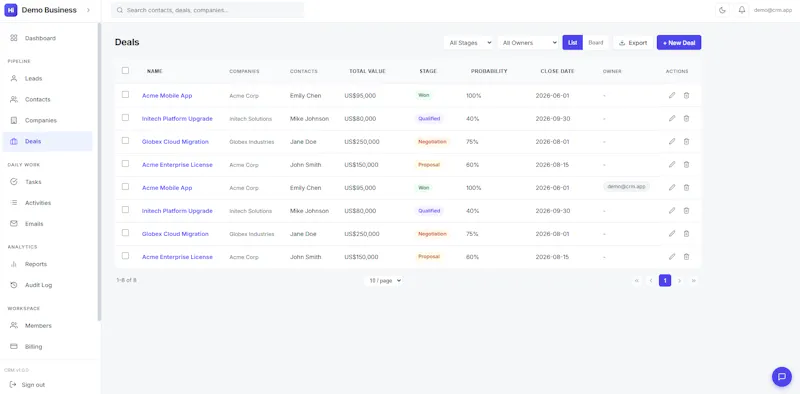Edit the Acme Mobile App deal with no owner
This screenshot has width=800, height=394.
[x=672, y=95]
